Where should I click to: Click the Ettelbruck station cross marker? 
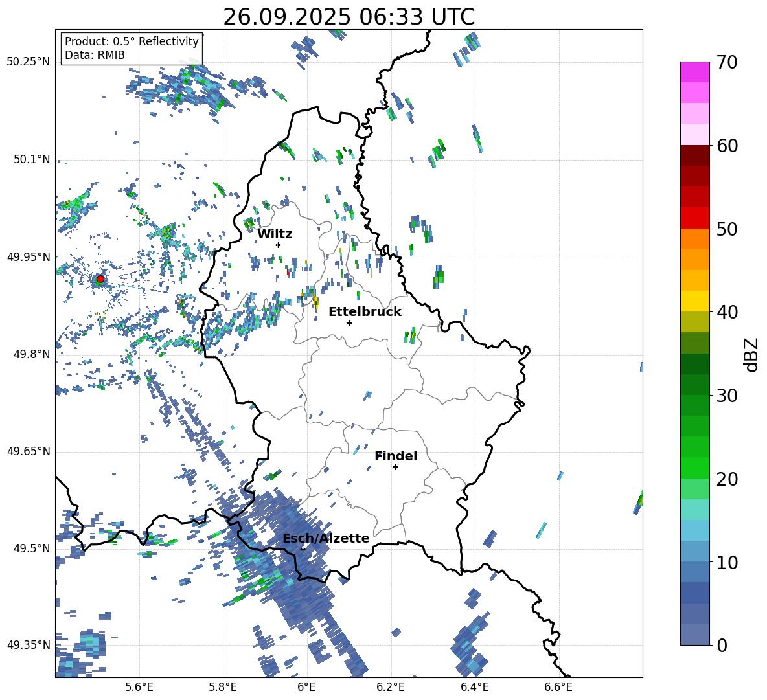[x=349, y=322]
